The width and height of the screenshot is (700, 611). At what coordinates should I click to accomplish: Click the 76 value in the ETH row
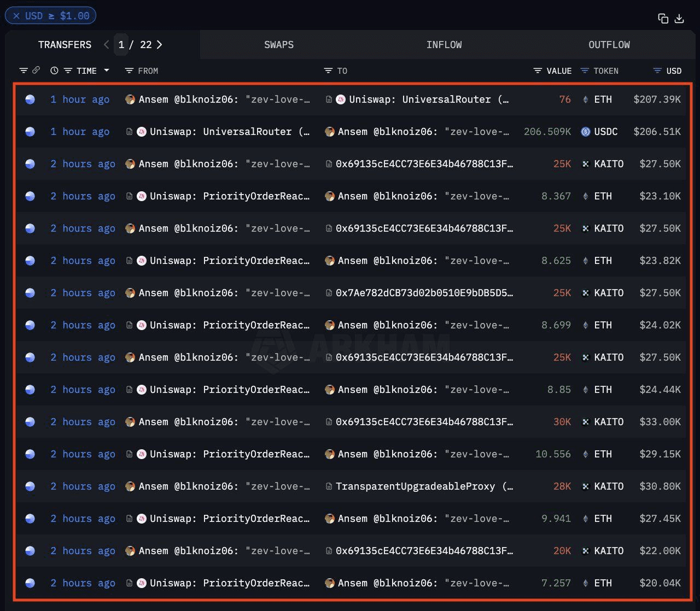pyautogui.click(x=565, y=99)
